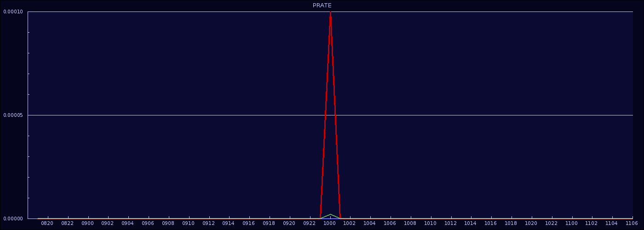Pick the 0916 axis tick label
The width and height of the screenshot is (644, 230).
[249, 224]
